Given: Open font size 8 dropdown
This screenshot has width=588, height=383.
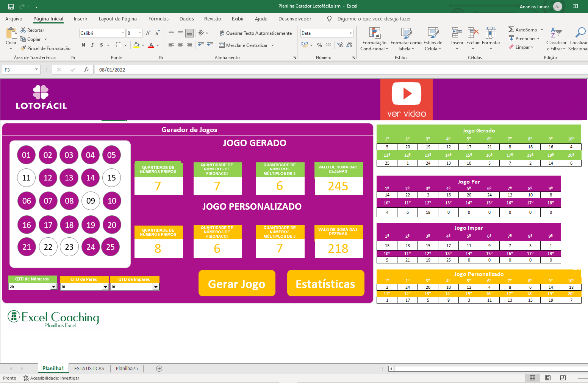Looking at the screenshot, I should 140,33.
